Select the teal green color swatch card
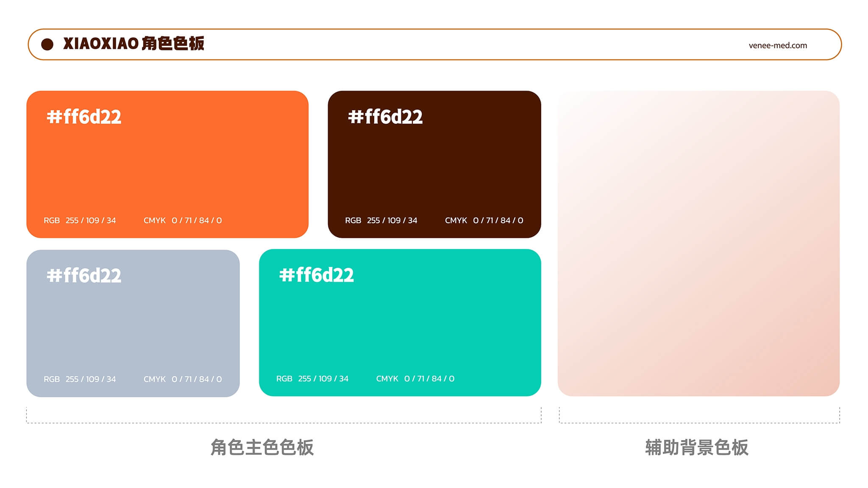 400,323
